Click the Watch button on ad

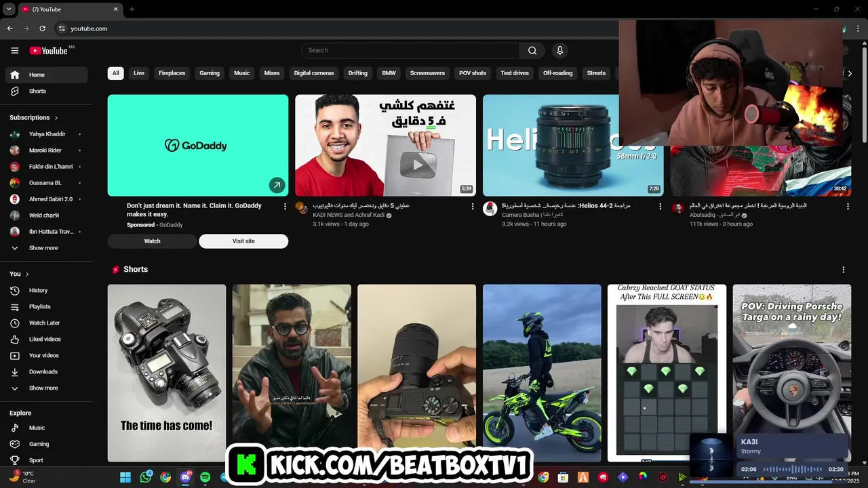coord(153,241)
